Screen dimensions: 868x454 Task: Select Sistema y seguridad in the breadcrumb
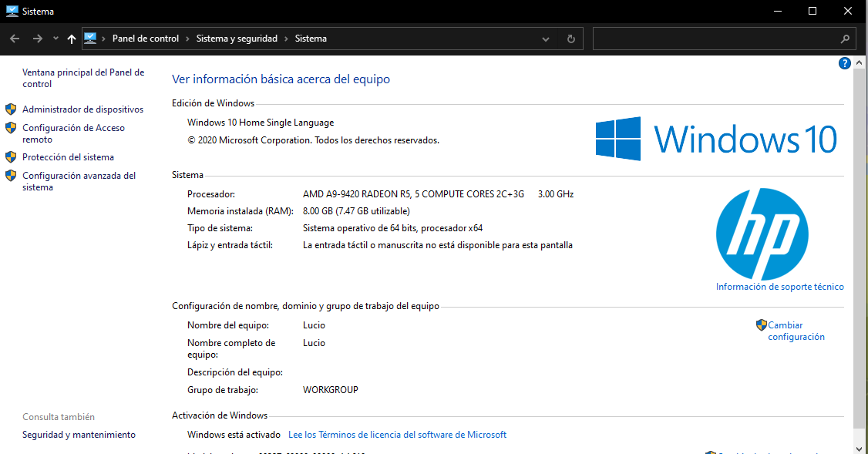coord(236,38)
